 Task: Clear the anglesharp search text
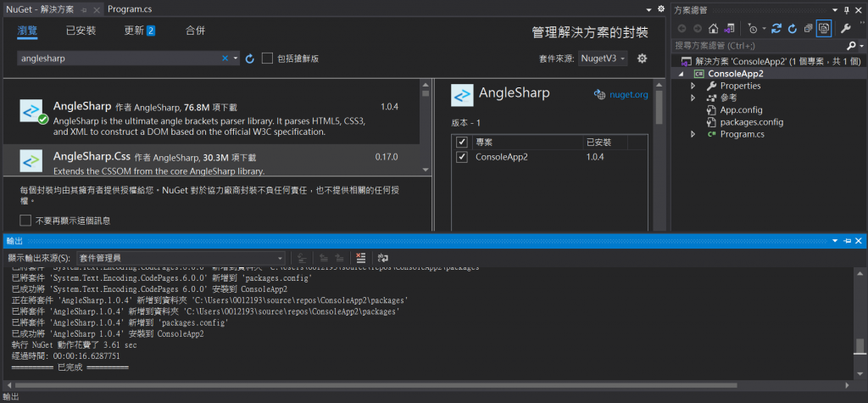(x=225, y=59)
